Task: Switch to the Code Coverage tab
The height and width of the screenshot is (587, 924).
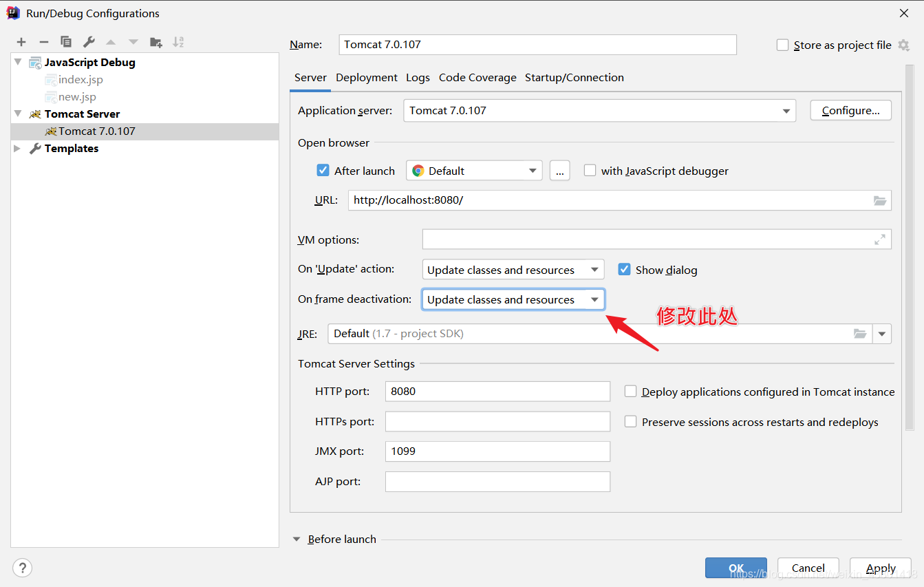Action: (477, 78)
